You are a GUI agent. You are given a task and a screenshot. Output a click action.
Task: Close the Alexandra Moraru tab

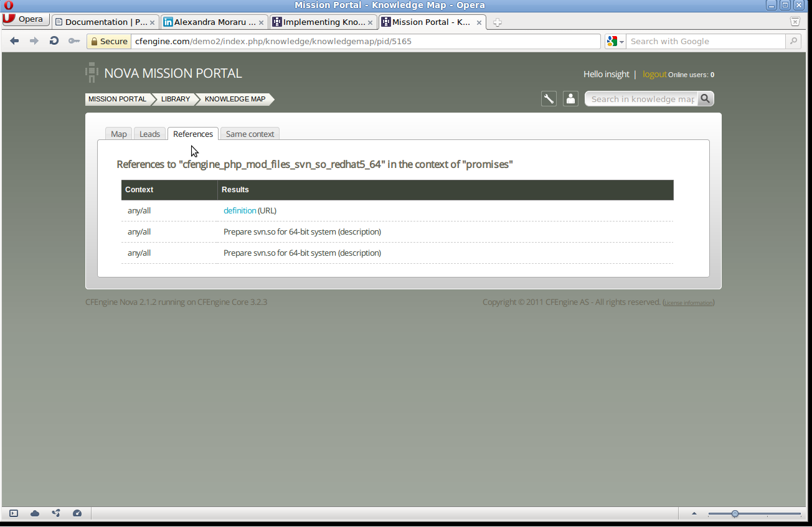pos(261,22)
